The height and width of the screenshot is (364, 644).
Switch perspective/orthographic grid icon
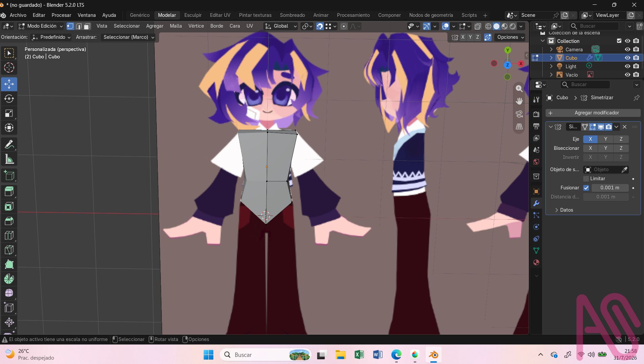click(519, 127)
